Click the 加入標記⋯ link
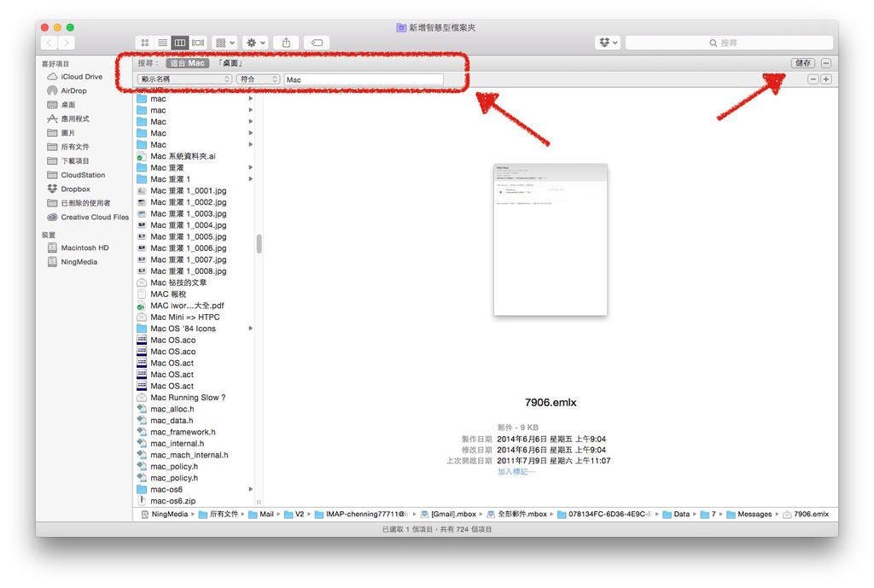 point(516,472)
